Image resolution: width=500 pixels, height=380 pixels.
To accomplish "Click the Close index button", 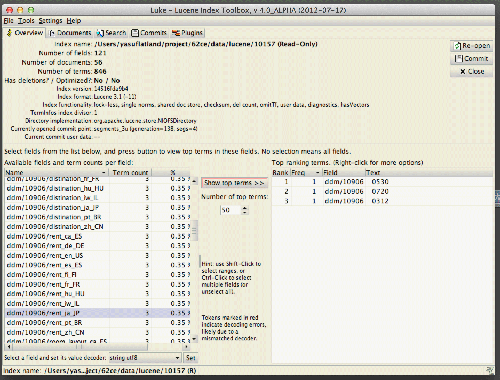I will [x=471, y=71].
